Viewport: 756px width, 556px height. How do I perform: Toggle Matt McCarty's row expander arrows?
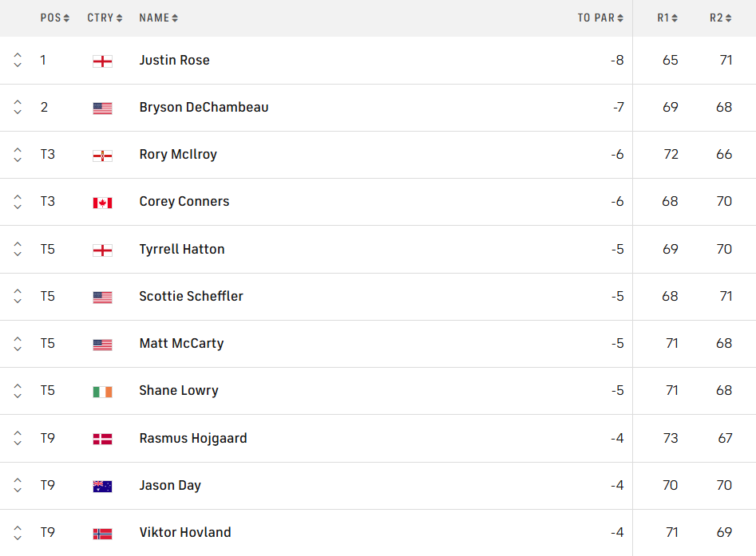pyautogui.click(x=18, y=344)
